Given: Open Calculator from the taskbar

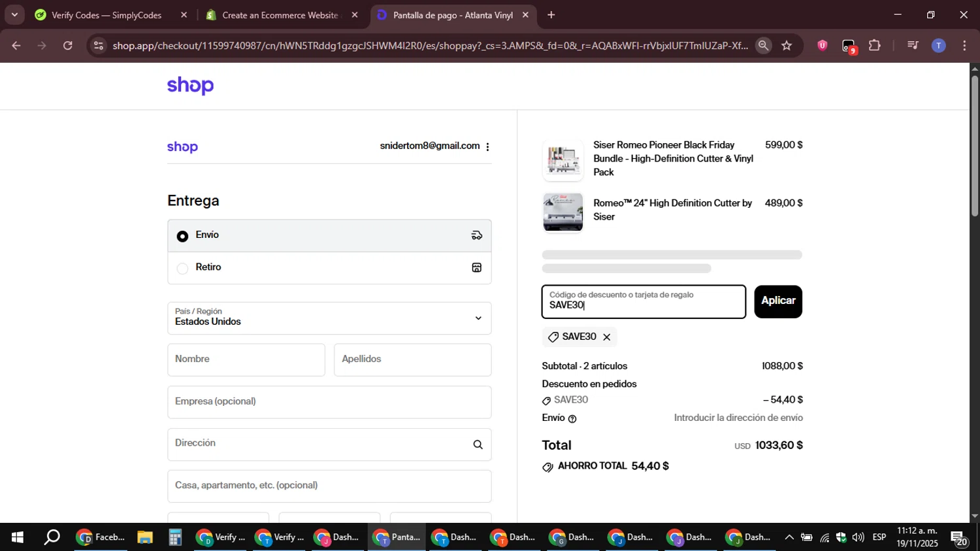Looking at the screenshot, I should pos(174,537).
